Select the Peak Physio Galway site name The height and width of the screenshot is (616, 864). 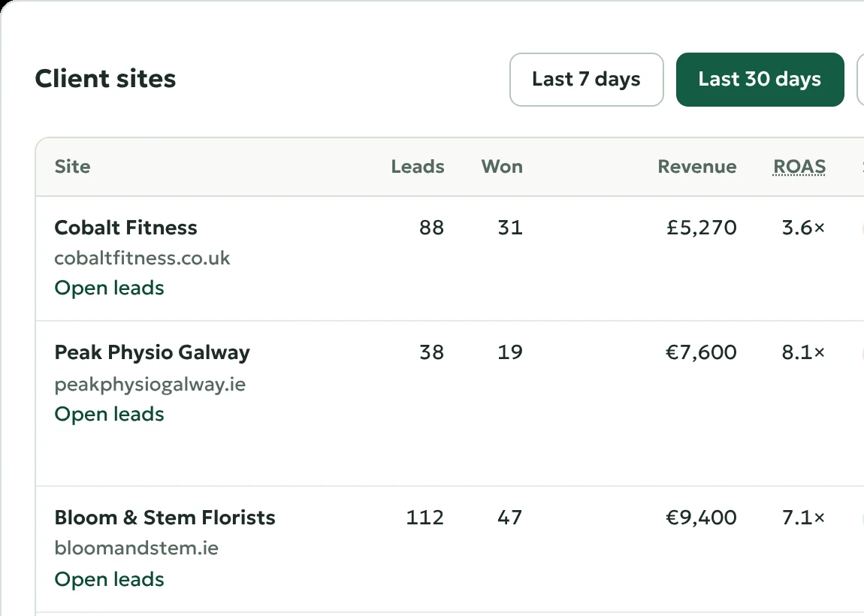pos(152,352)
